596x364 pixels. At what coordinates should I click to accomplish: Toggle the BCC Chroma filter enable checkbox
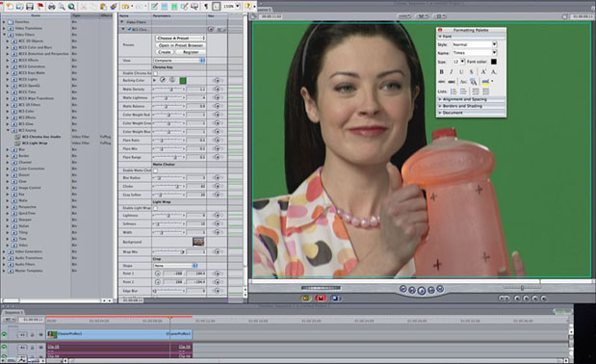(x=129, y=29)
